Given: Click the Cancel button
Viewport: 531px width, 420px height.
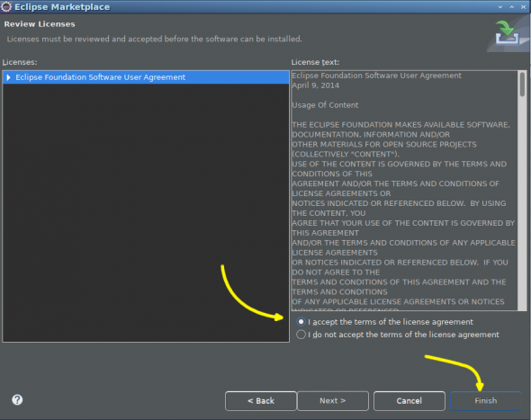Looking at the screenshot, I should pos(409,401).
